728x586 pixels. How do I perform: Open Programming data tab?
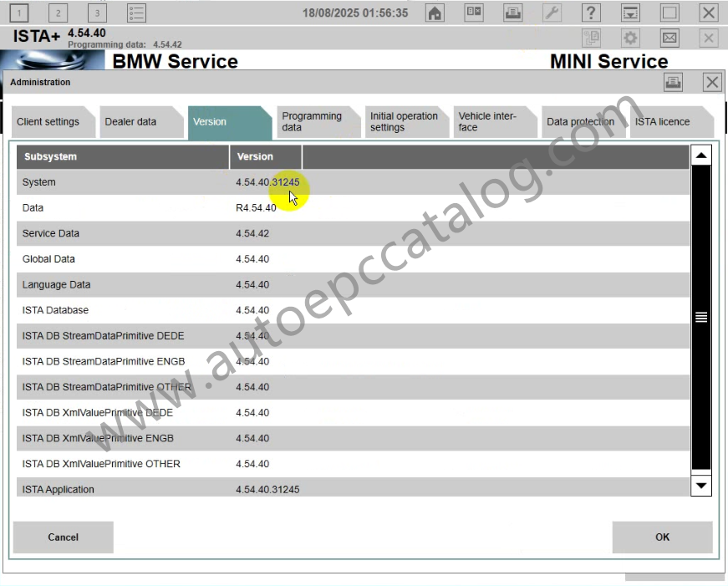click(318, 122)
